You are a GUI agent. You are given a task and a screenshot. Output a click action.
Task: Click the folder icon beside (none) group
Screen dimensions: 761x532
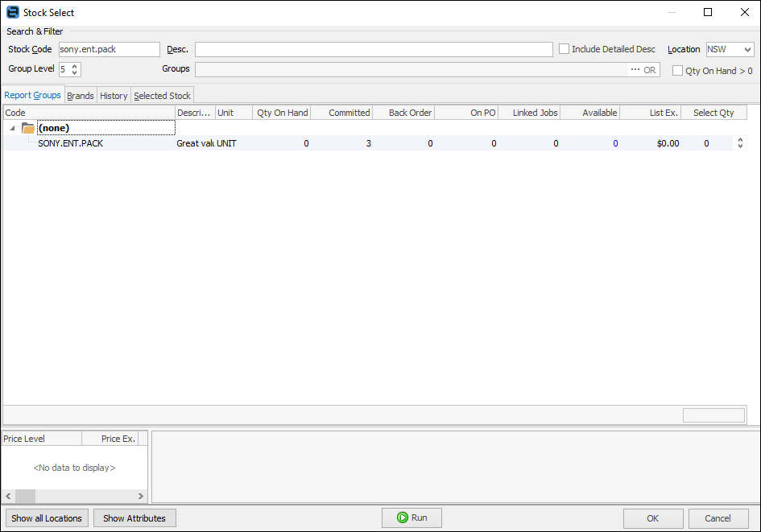point(27,127)
